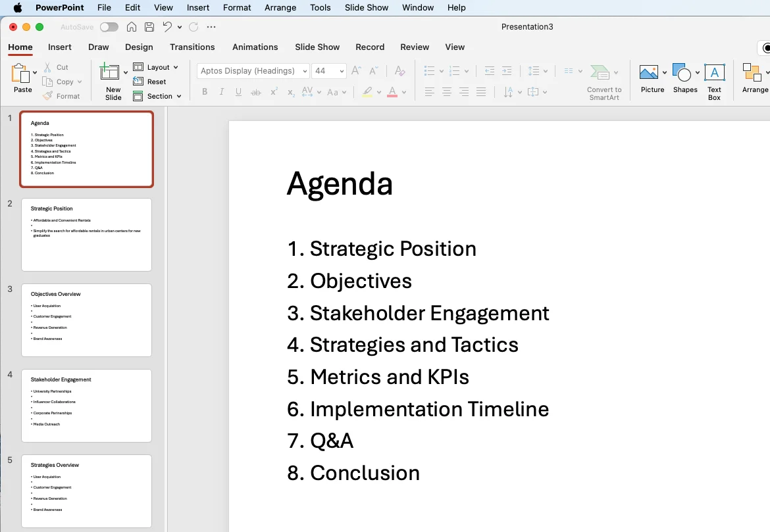The width and height of the screenshot is (770, 532).
Task: Open the New Slide dropdown arrow
Action: (x=126, y=72)
